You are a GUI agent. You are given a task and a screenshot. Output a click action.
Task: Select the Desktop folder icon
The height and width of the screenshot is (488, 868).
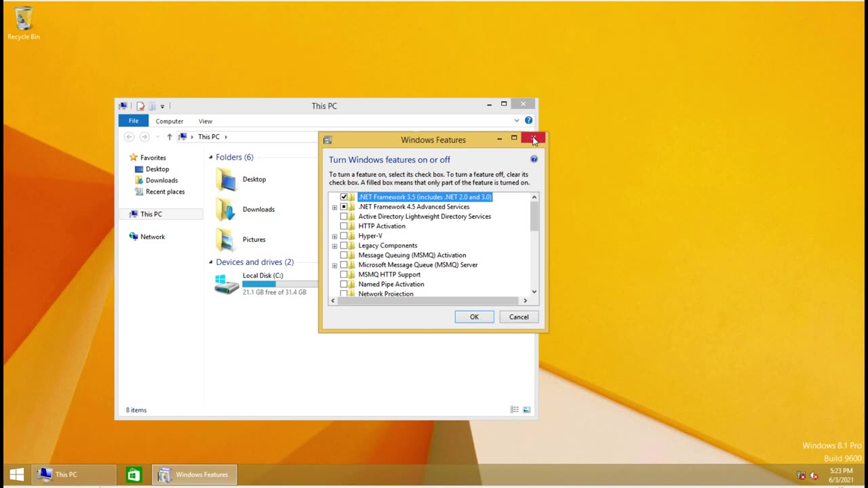(226, 180)
